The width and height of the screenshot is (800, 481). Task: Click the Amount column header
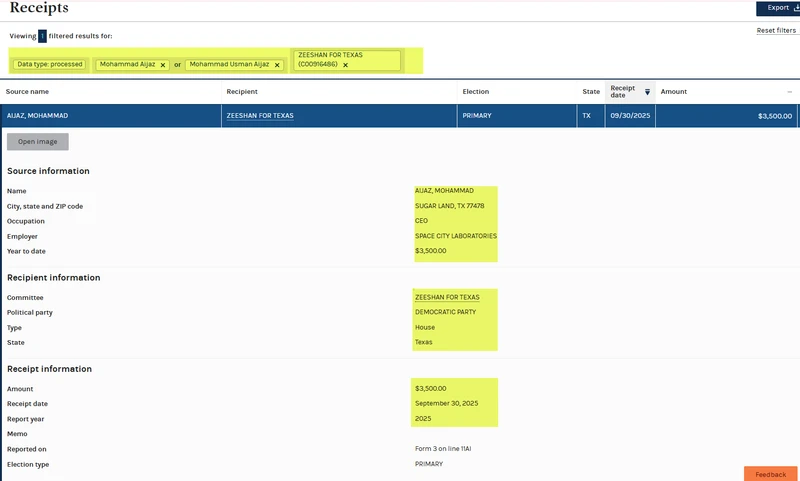(x=673, y=92)
